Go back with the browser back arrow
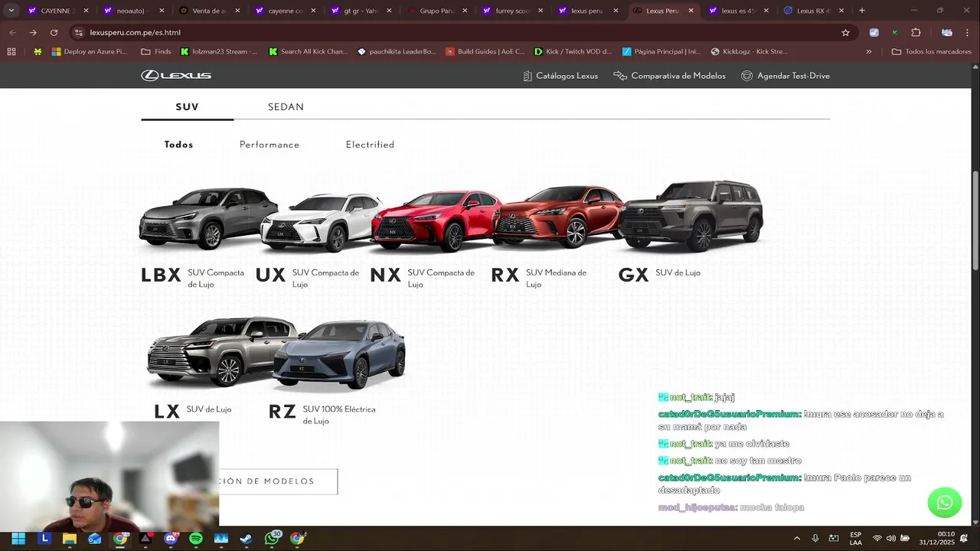Image resolution: width=980 pixels, height=551 pixels. 12,32
